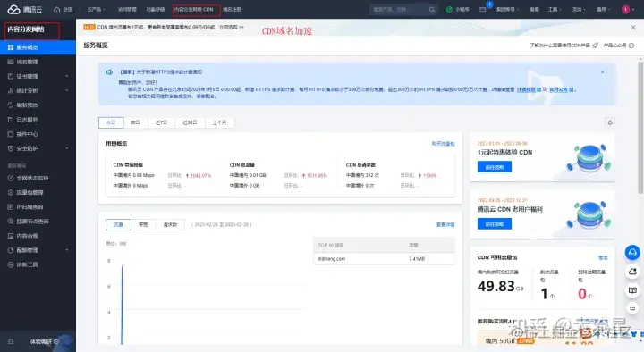
Task: Expand the 证书管理 submenu arrow
Action: pyautogui.click(x=67, y=76)
